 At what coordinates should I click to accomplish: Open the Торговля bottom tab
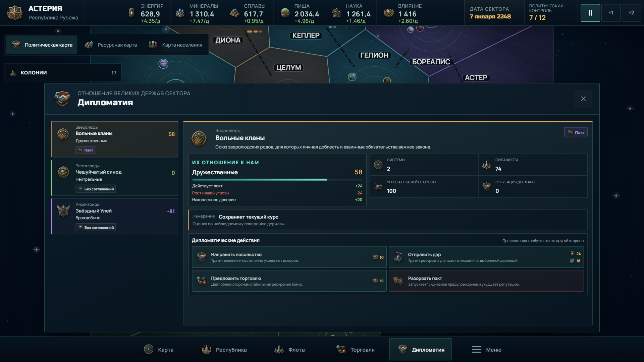click(x=356, y=350)
